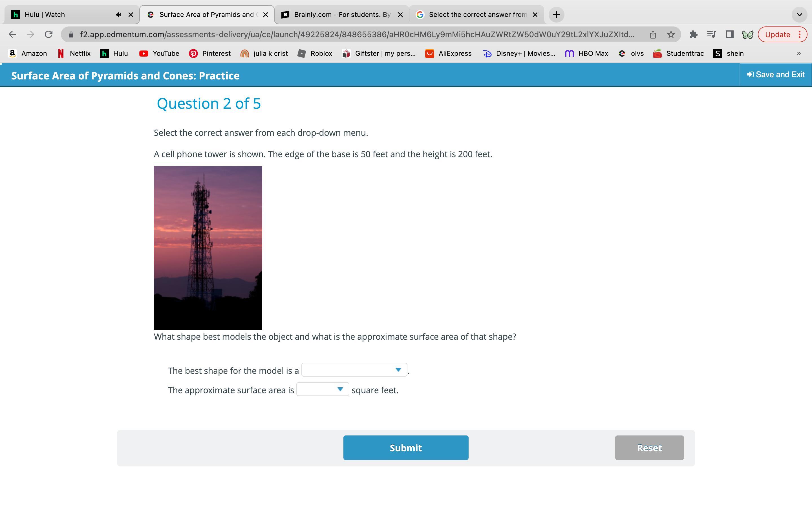Click the browser reload icon

[49, 35]
